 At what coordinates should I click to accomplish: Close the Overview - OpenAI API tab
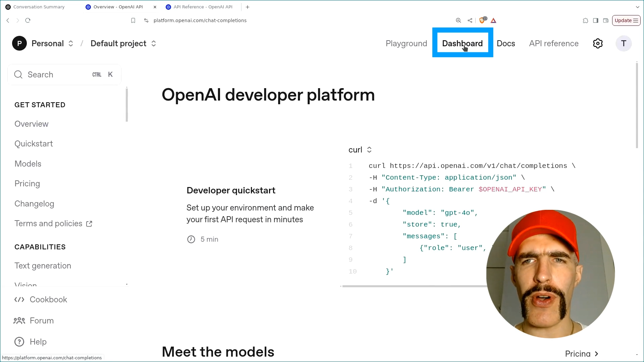pos(155,7)
